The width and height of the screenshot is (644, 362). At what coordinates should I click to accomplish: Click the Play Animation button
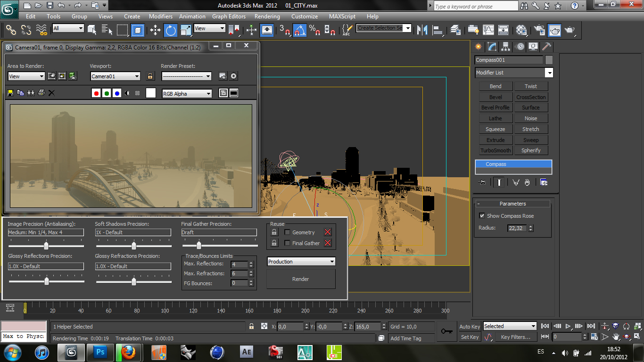click(x=568, y=326)
